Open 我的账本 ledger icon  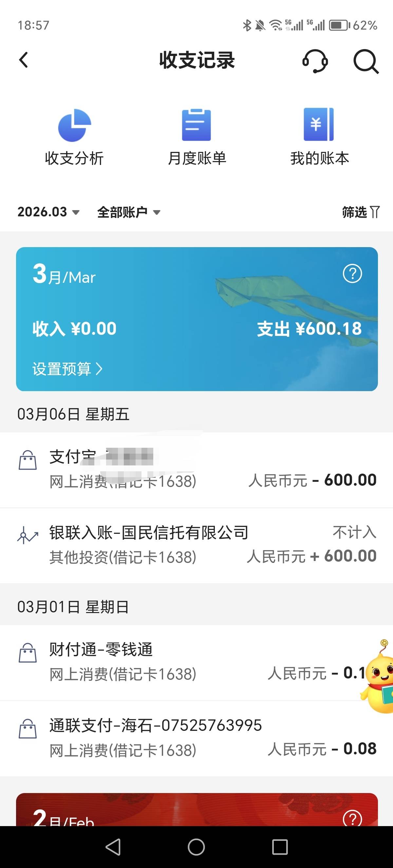click(x=319, y=124)
